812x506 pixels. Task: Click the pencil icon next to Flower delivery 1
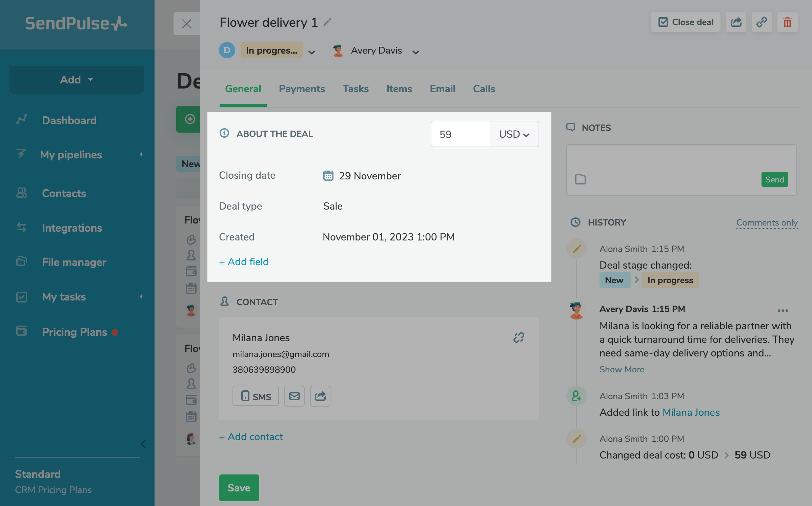click(327, 22)
